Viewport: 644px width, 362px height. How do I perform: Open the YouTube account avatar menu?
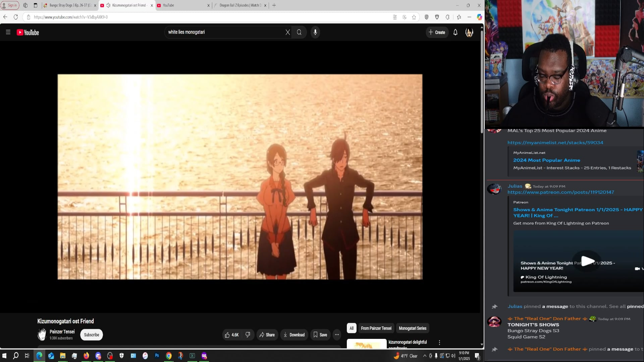[x=469, y=33]
